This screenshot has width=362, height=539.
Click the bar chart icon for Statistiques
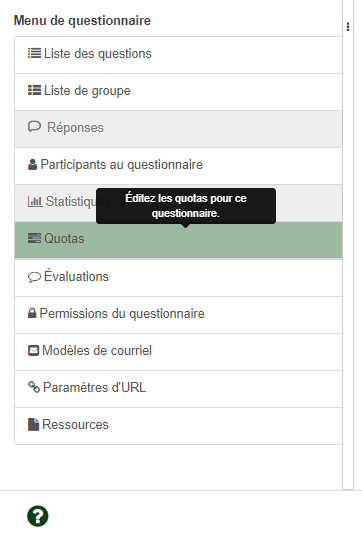[x=35, y=201]
